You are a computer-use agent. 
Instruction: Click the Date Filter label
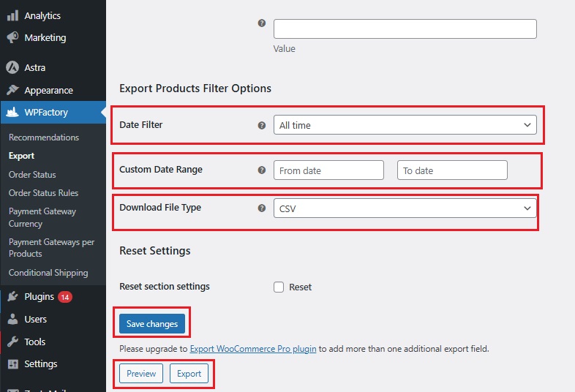pyautogui.click(x=140, y=124)
